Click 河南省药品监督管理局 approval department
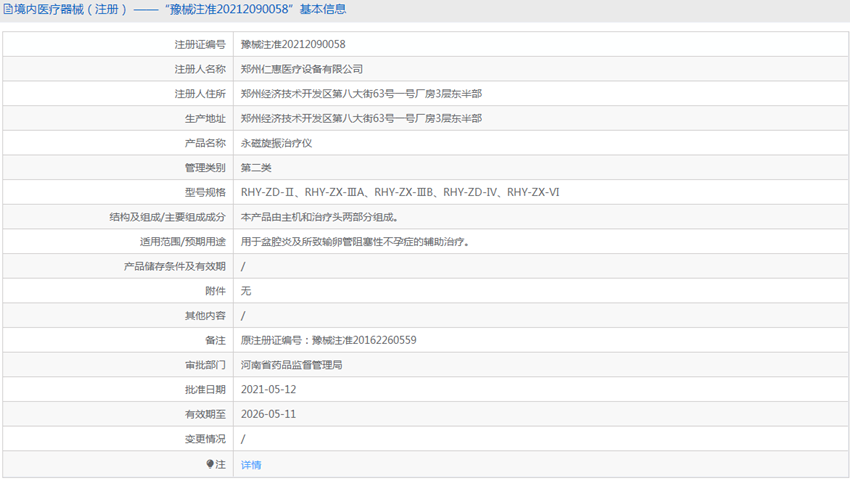Screen dimensions: 850x480 point(292,365)
